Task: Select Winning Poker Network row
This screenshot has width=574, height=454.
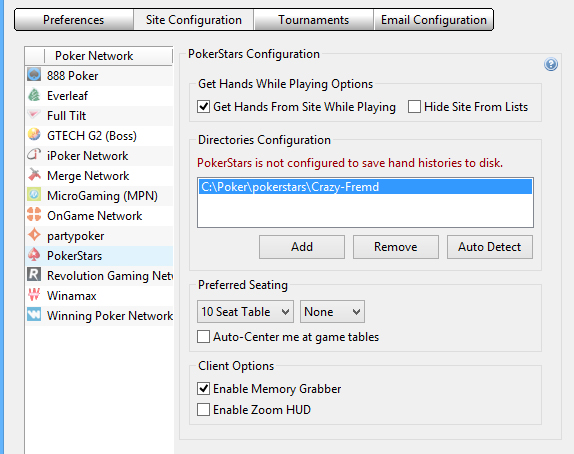Action: [99, 316]
